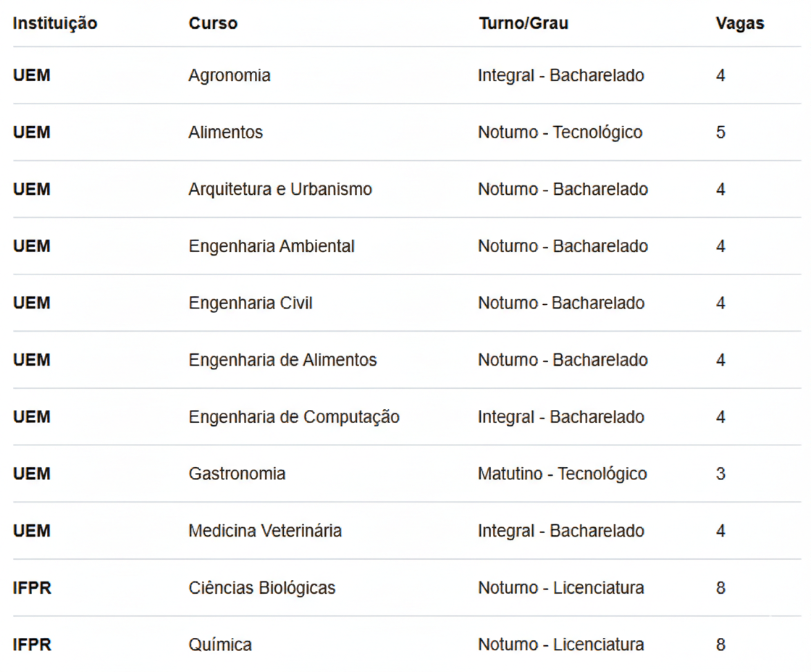Click the Engenharia Civil entry
Screen dimensions: 811x672
pos(251,303)
